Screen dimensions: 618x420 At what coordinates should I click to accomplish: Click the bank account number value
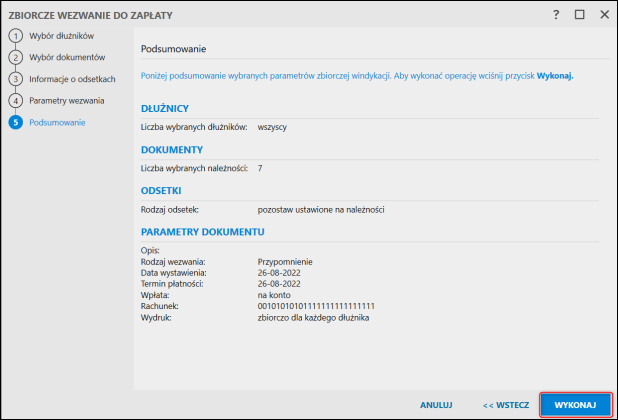click(316, 306)
